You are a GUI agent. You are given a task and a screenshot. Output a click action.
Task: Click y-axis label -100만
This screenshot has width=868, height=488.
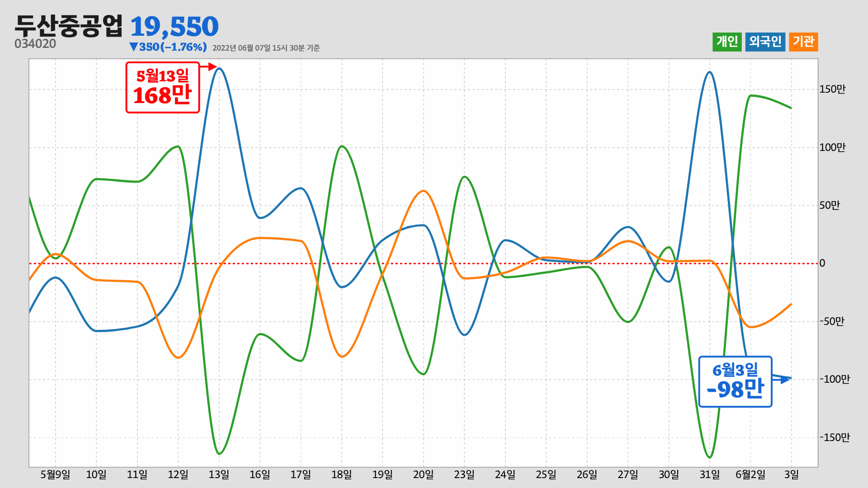point(835,380)
